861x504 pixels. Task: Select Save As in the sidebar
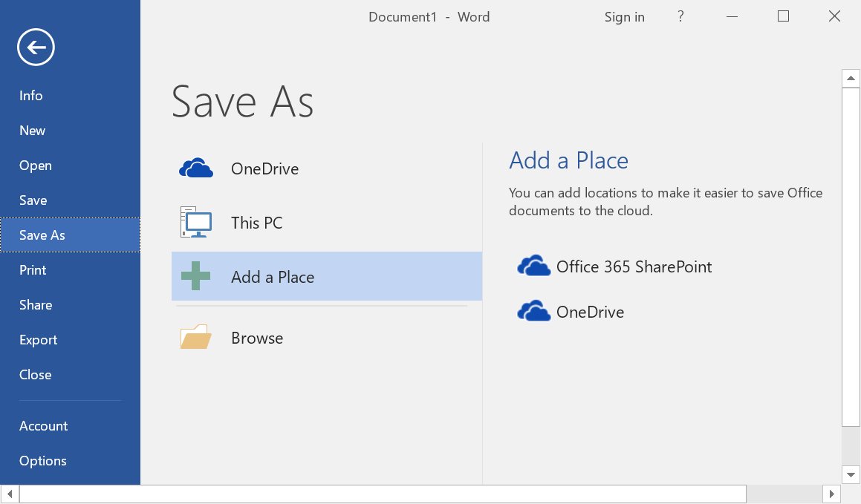[x=71, y=235]
